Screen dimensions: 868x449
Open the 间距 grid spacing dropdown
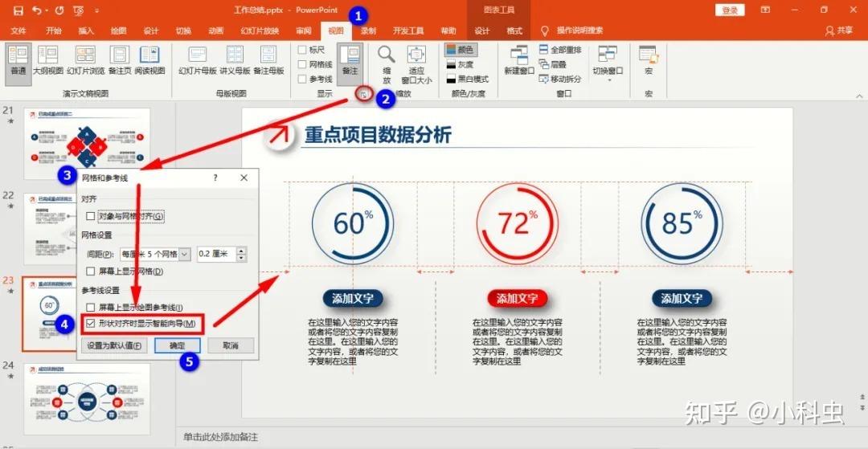(x=185, y=254)
